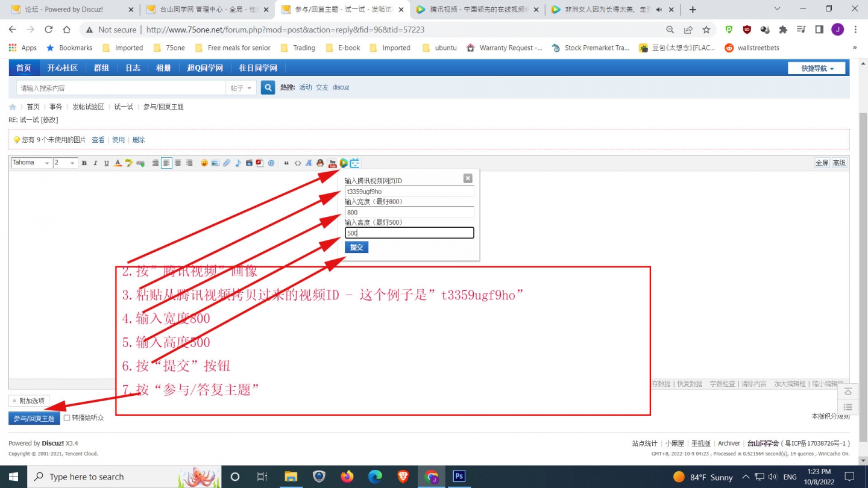868x488 pixels.
Task: Click the clear formatting brush icon
Action: (129, 163)
